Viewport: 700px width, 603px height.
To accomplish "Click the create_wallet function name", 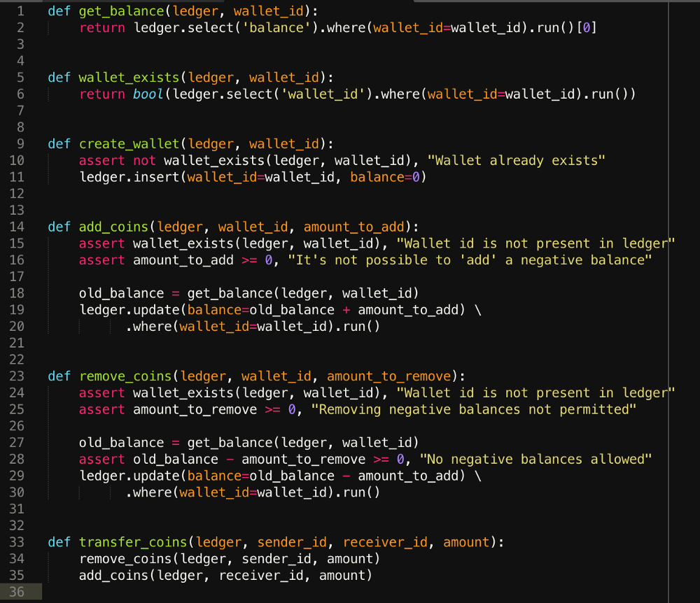I will [129, 144].
